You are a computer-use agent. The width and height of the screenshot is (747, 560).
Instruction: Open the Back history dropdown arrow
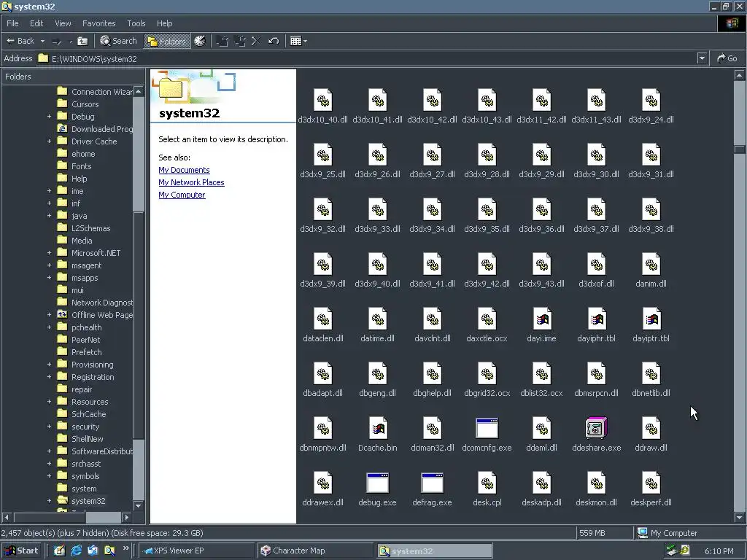42,42
